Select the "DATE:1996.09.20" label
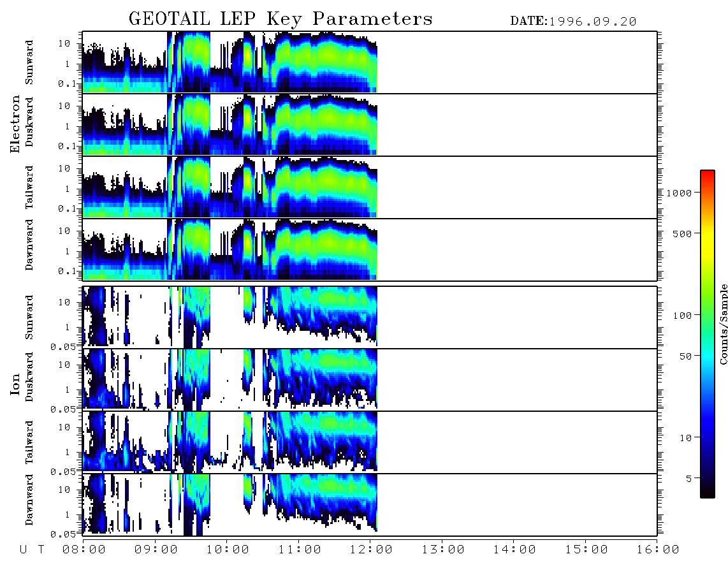 pos(573,22)
